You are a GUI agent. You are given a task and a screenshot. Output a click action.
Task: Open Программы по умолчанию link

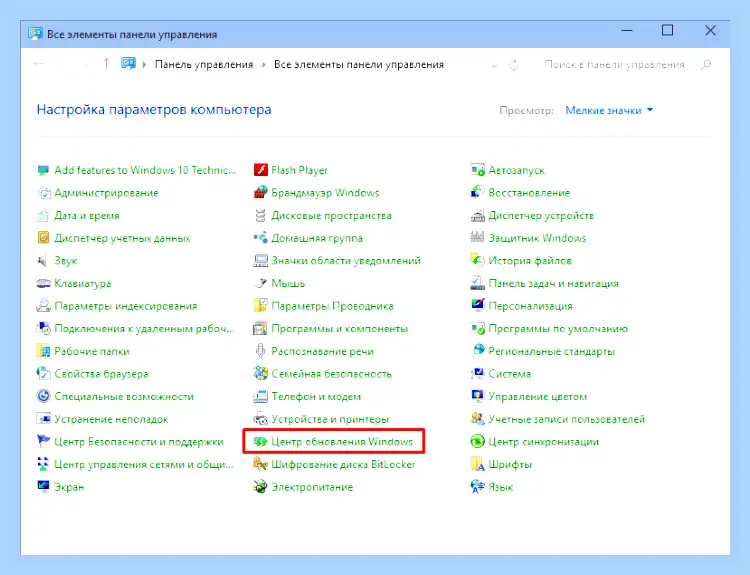point(558,329)
